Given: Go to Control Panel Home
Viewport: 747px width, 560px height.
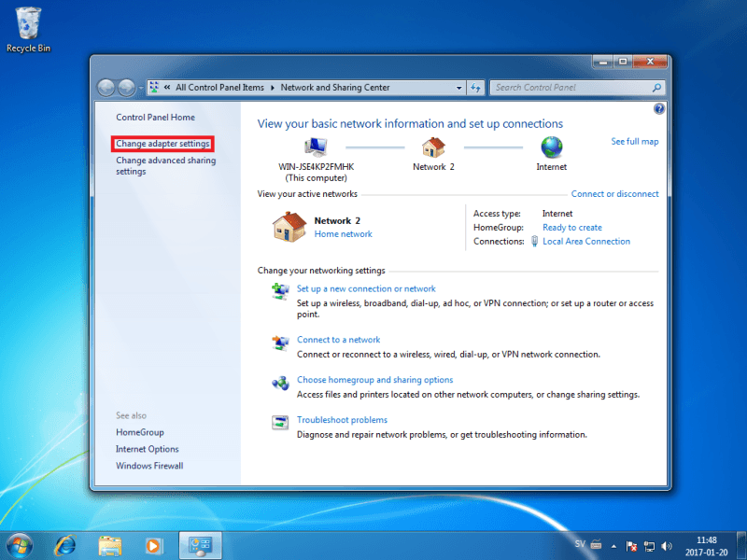Looking at the screenshot, I should [155, 118].
